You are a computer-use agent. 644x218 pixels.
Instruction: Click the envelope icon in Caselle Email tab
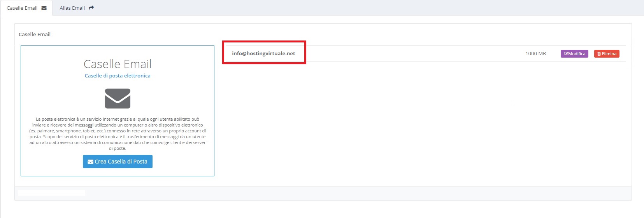coord(44,8)
